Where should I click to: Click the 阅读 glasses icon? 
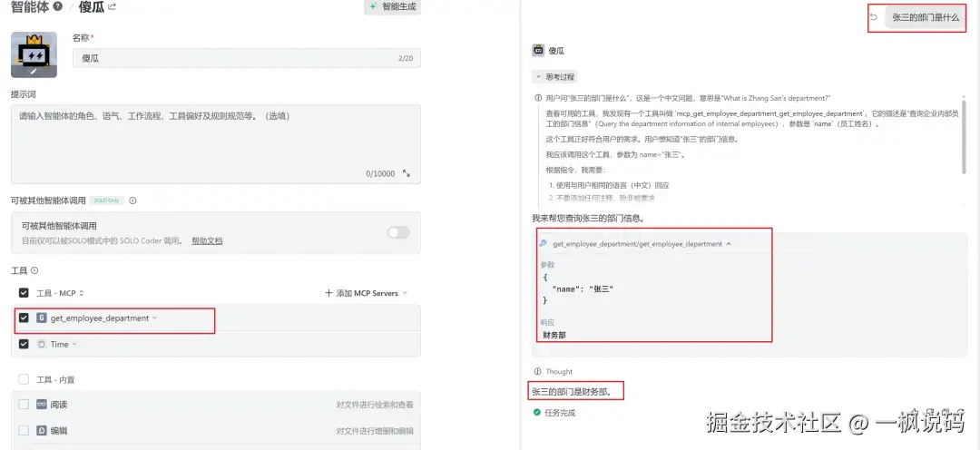pos(42,405)
